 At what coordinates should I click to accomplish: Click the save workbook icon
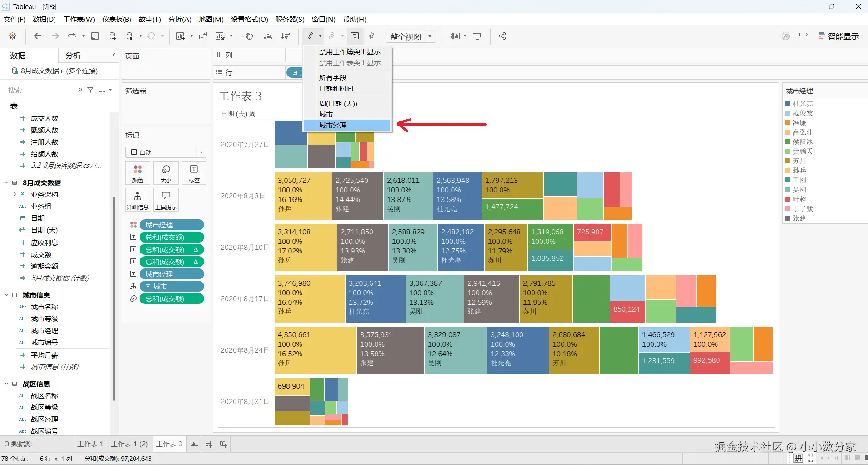[95, 36]
